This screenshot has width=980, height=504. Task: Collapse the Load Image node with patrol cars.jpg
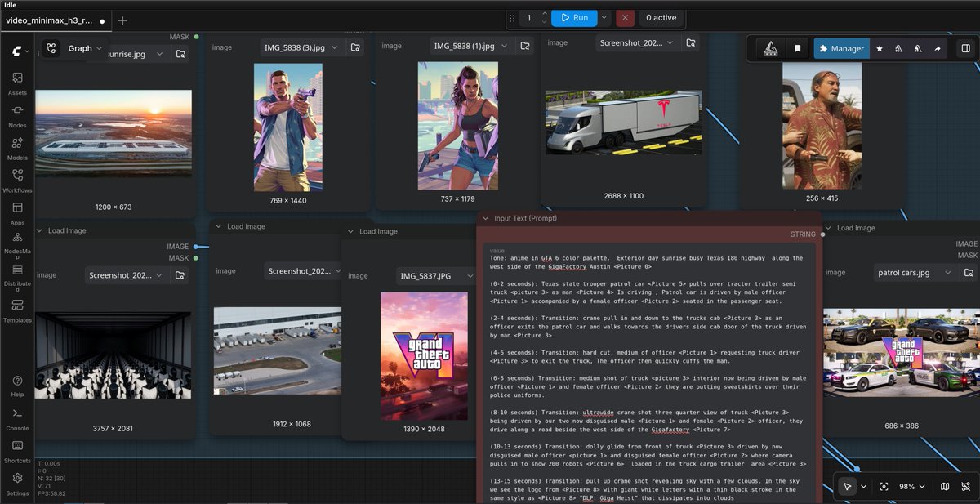click(829, 228)
